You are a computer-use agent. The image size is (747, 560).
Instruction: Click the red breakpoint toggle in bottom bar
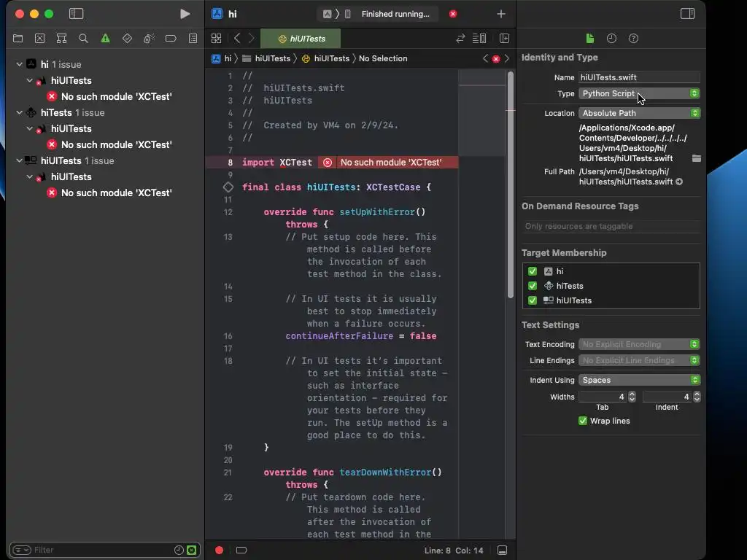click(219, 550)
